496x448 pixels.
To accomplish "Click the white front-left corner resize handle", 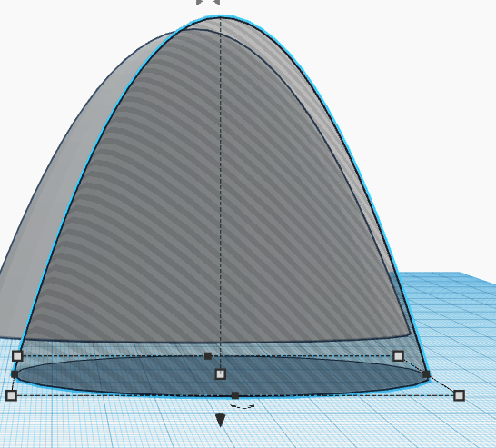I will click(12, 395).
